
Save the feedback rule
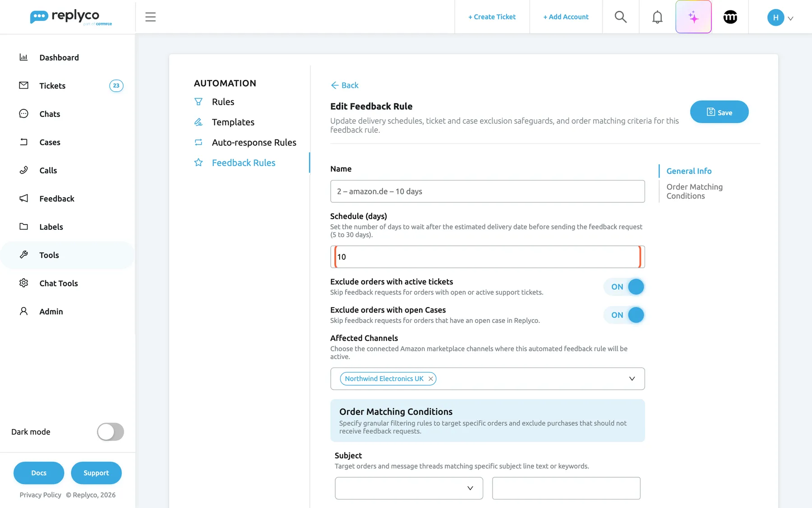tap(719, 112)
